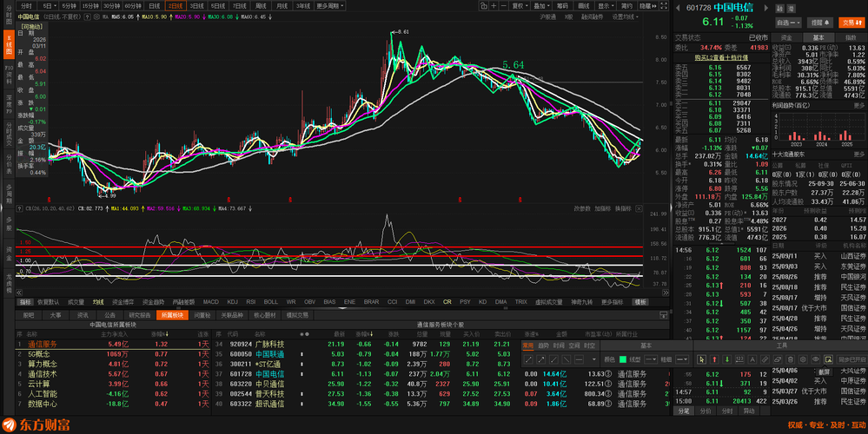Toggle the 隐藏 hide side panel button
The width and height of the screenshot is (868, 434).
coord(647,6)
